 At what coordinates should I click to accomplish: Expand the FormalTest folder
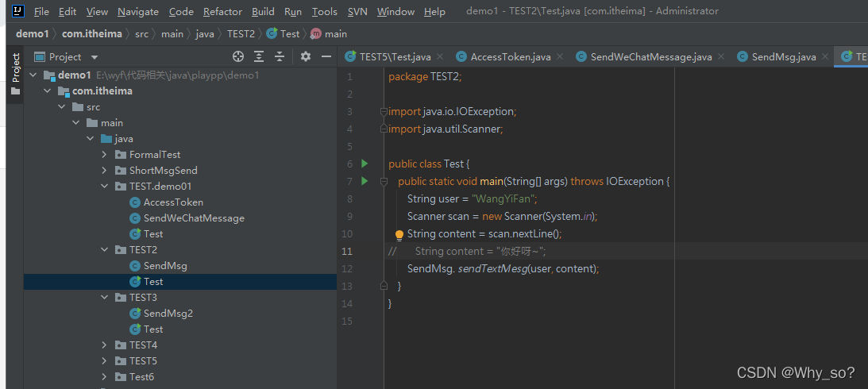coord(105,155)
